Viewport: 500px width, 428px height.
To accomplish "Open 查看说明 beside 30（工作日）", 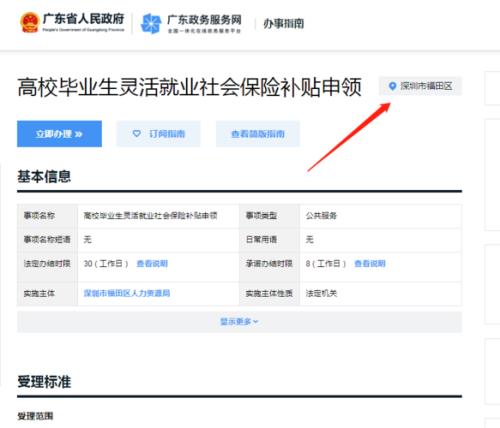I will (x=152, y=264).
